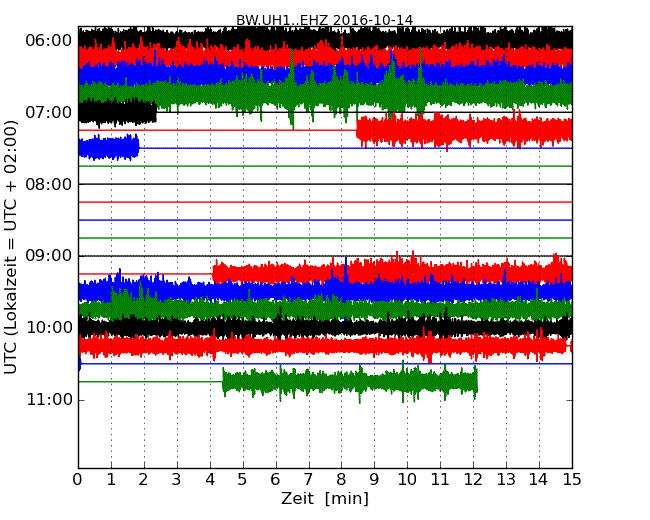Select the 11:00 tick label on y-axis
Screen dimensions: 650x520
47,400
